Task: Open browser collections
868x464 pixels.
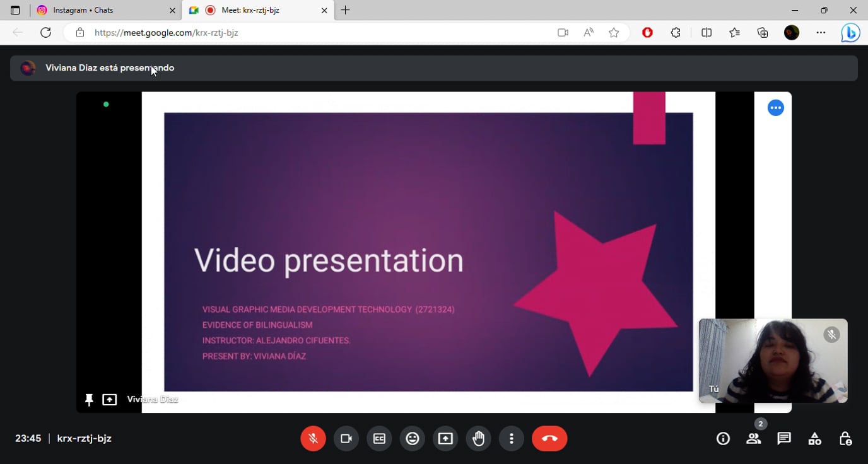Action: coord(763,33)
